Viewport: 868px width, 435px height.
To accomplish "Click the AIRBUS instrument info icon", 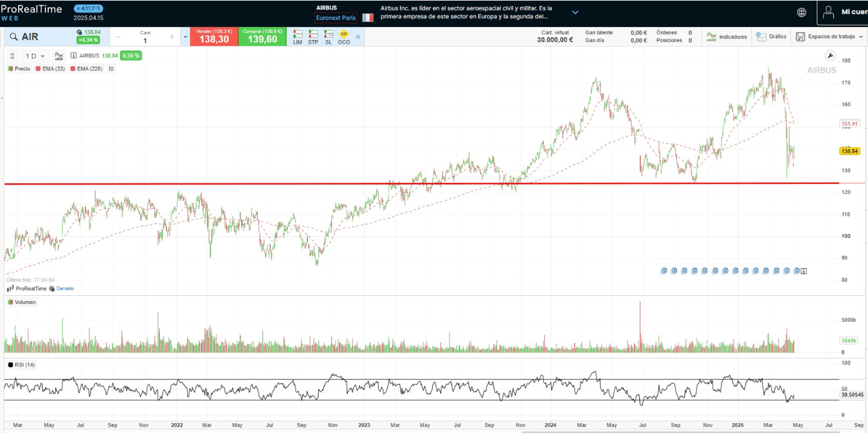I will (73, 55).
